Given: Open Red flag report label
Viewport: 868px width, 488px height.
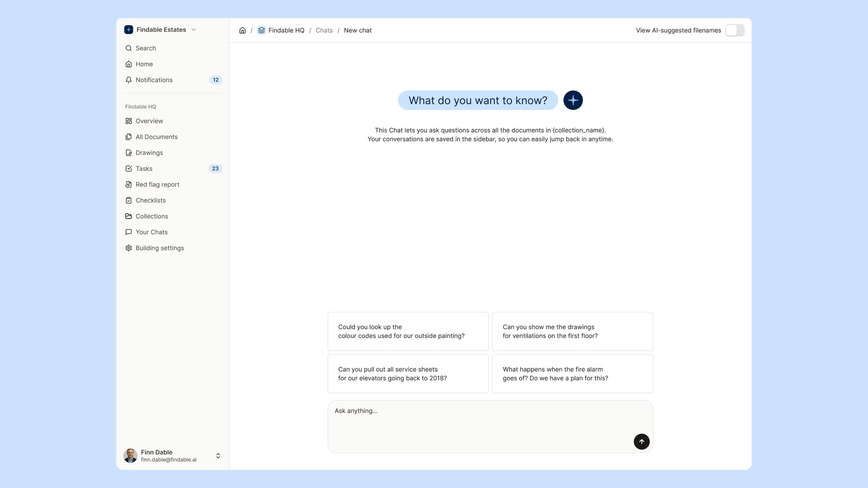Looking at the screenshot, I should pos(157,184).
